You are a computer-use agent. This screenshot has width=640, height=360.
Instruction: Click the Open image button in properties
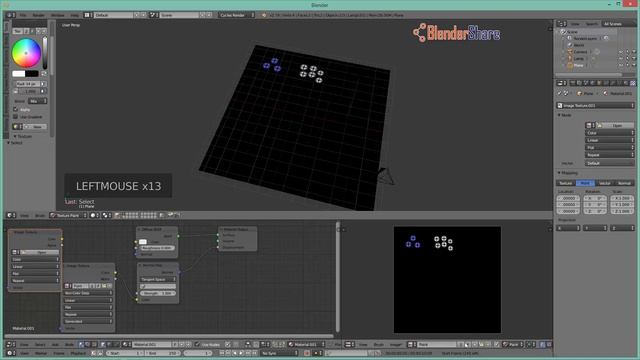pos(616,125)
